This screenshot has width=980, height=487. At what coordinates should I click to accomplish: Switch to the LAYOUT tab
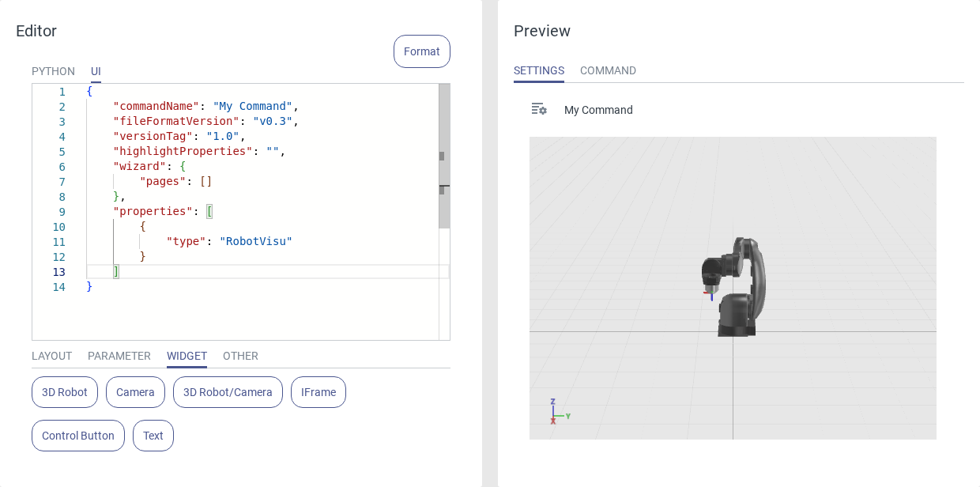51,356
